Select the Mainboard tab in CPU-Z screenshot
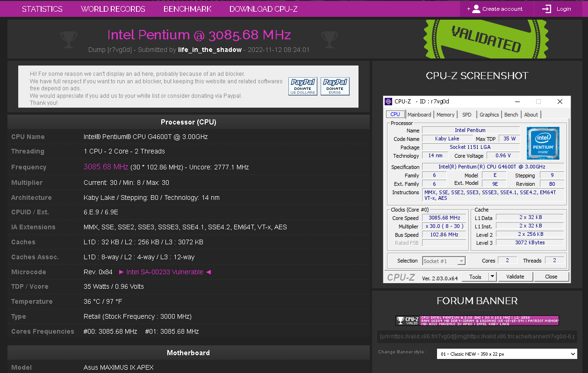Viewport: 588px width, 373px height. (x=419, y=115)
